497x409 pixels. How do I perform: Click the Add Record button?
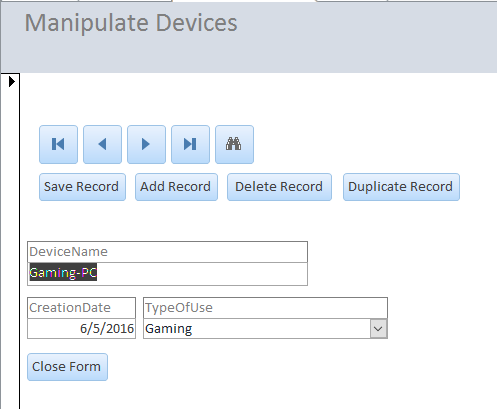point(176,187)
